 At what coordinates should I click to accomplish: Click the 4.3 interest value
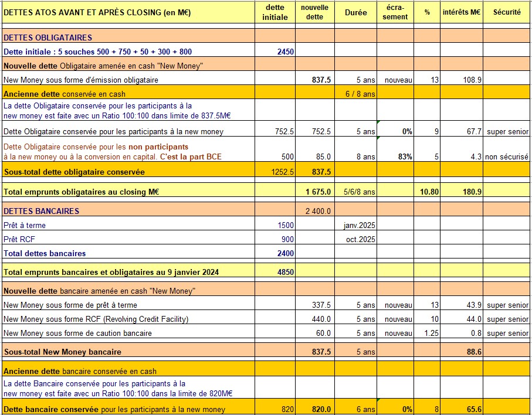tap(476, 157)
